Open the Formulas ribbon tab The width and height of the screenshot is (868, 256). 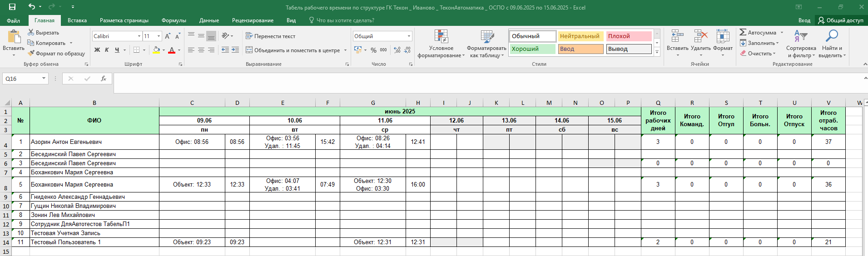174,20
